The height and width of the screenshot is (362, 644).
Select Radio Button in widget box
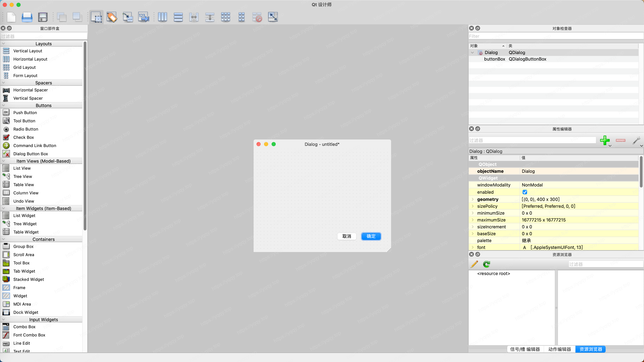(x=26, y=129)
